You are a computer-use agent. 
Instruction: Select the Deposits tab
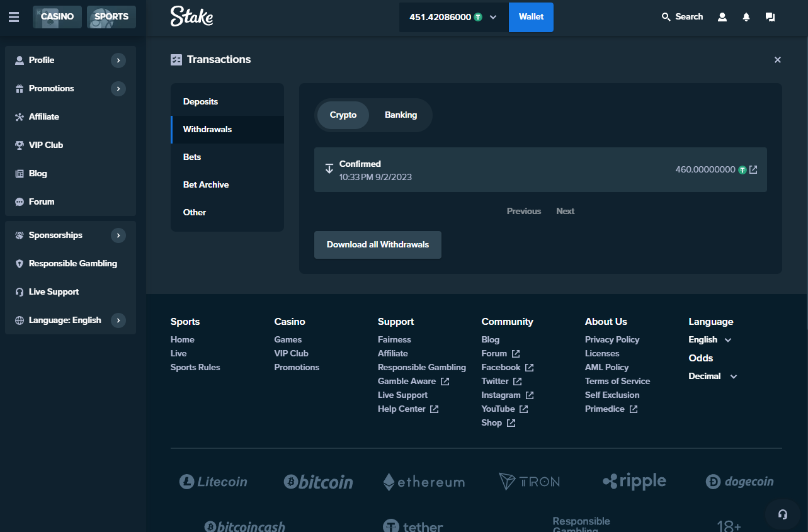tap(227, 102)
